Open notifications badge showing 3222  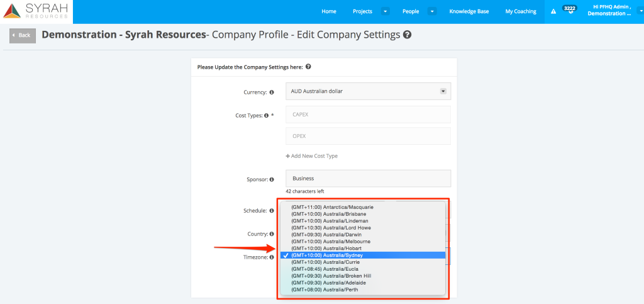(570, 9)
